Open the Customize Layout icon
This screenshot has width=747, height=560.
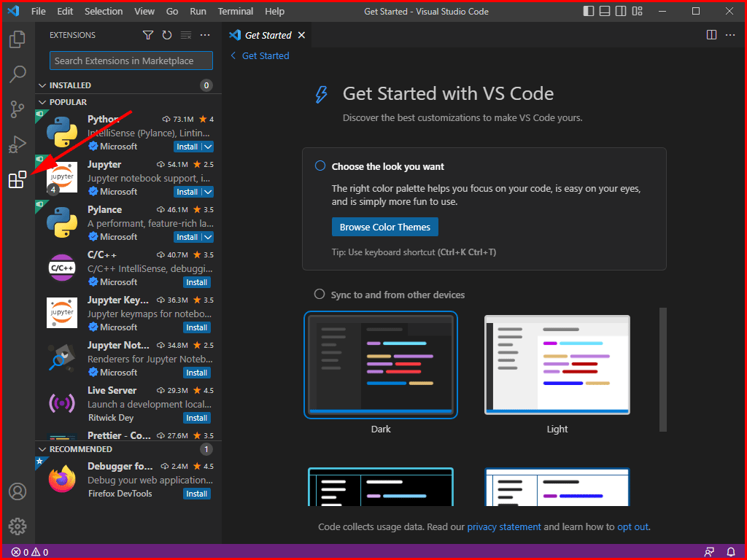click(x=638, y=12)
